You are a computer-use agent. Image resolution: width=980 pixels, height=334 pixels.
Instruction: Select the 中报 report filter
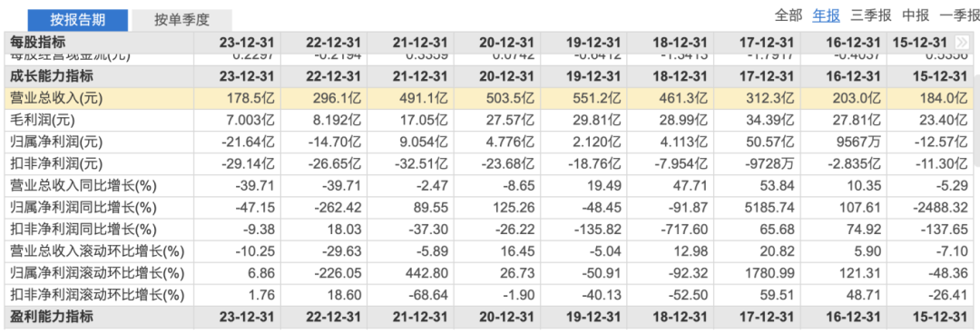click(916, 16)
